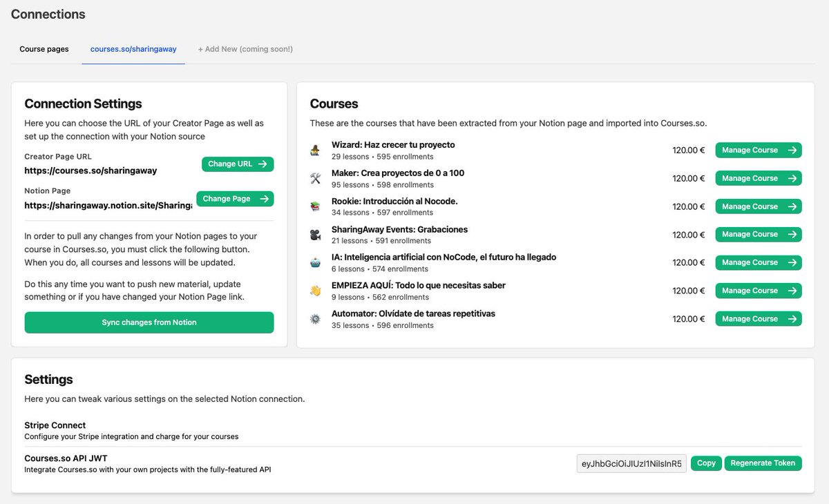Image resolution: width=829 pixels, height=504 pixels.
Task: Click the Creator Page URL https://courses.so/sharingaway
Action: [x=90, y=171]
